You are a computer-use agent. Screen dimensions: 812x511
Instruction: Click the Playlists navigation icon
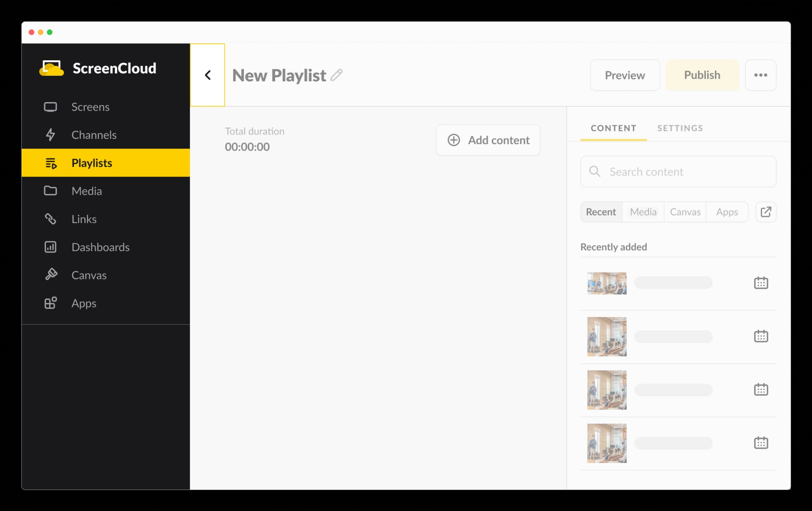(51, 163)
